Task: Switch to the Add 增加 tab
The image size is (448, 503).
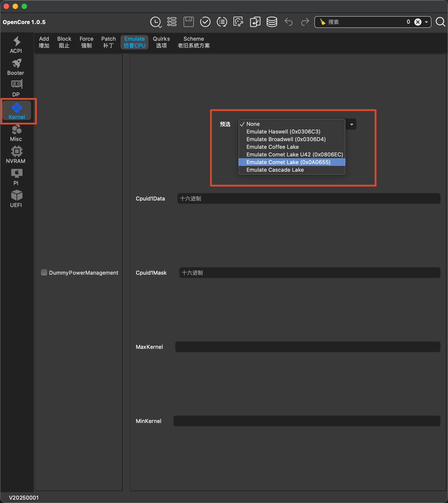Action: [44, 42]
